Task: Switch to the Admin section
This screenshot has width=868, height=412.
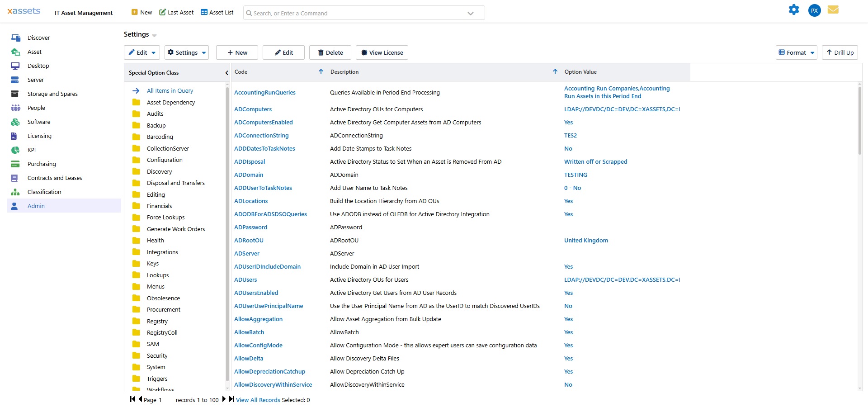Action: pyautogui.click(x=36, y=206)
